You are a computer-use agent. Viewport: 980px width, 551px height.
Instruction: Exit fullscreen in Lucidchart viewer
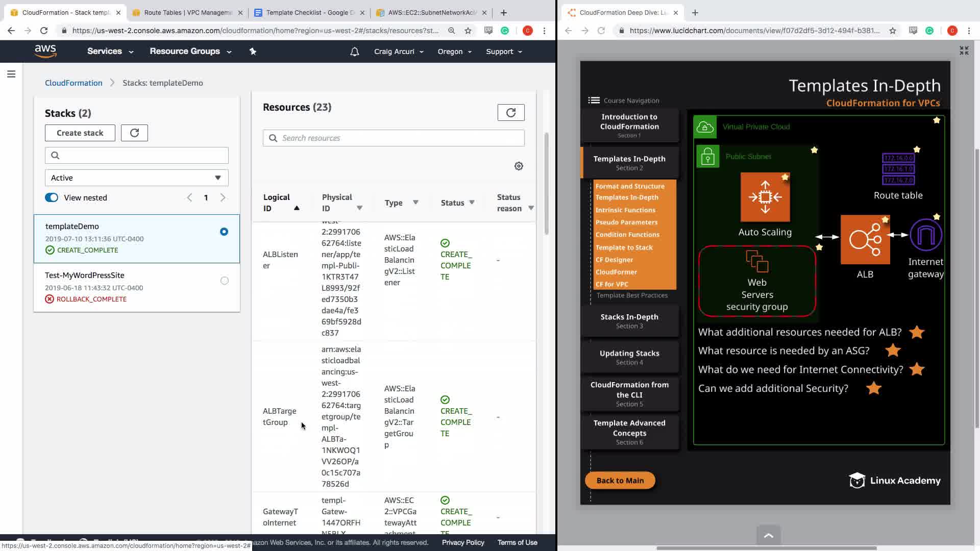pos(964,51)
